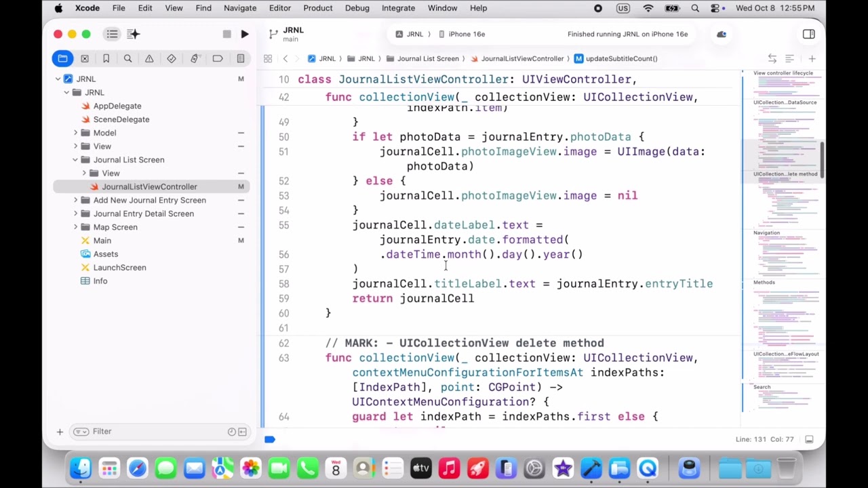Collapse the inner JRNL group folder

[67, 92]
